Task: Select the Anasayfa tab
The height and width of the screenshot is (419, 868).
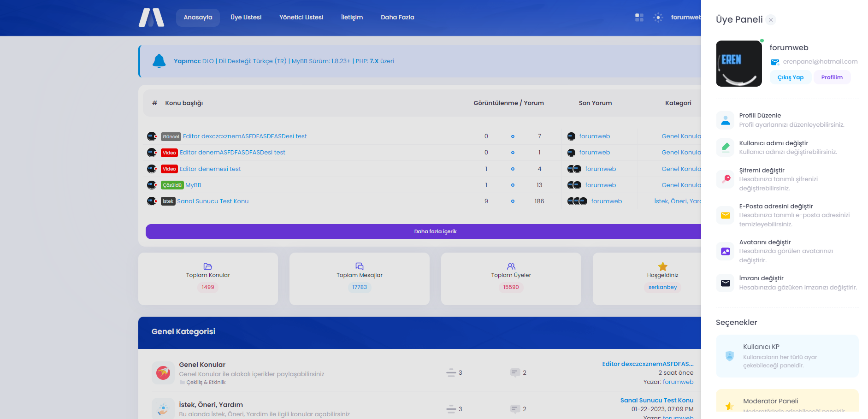Action: point(198,18)
